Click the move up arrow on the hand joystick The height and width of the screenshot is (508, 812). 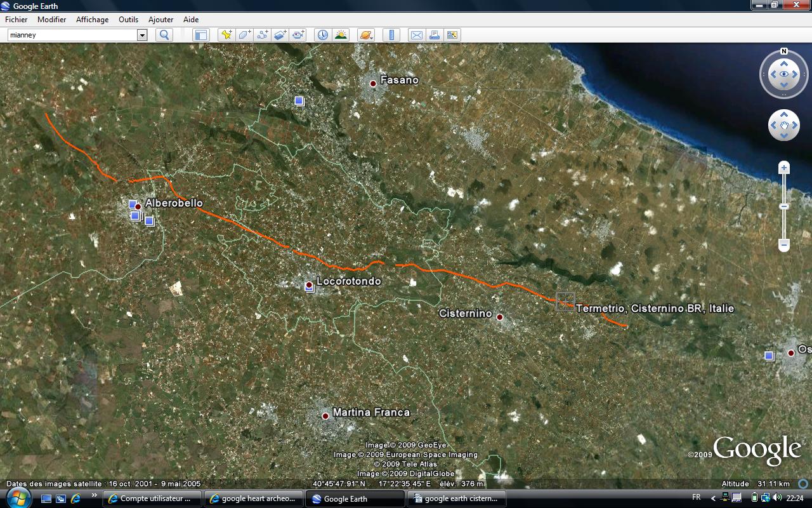tap(784, 114)
